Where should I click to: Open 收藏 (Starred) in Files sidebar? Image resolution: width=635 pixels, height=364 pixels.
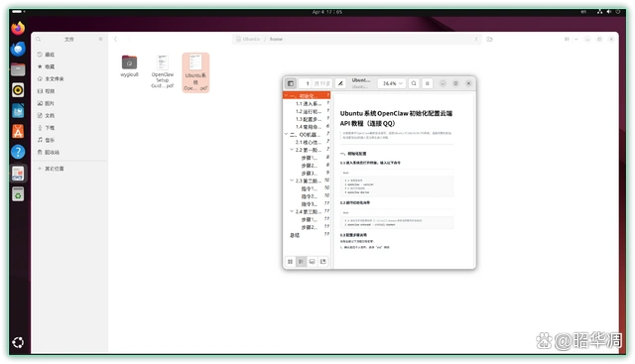(x=69, y=66)
